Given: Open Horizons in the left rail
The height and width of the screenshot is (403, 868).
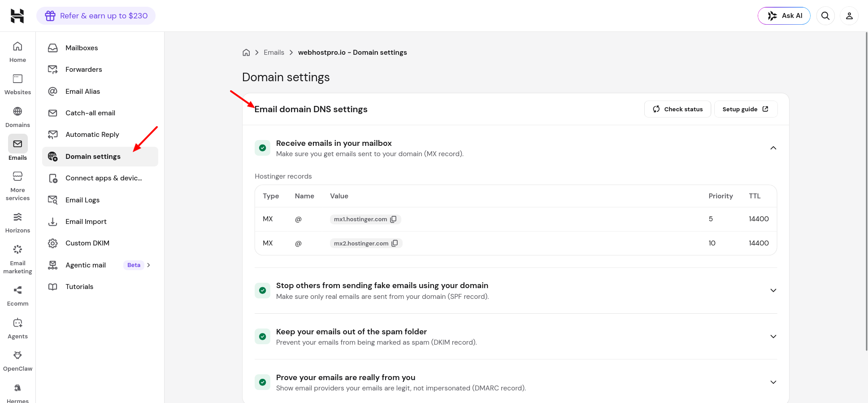Looking at the screenshot, I should click(x=17, y=223).
